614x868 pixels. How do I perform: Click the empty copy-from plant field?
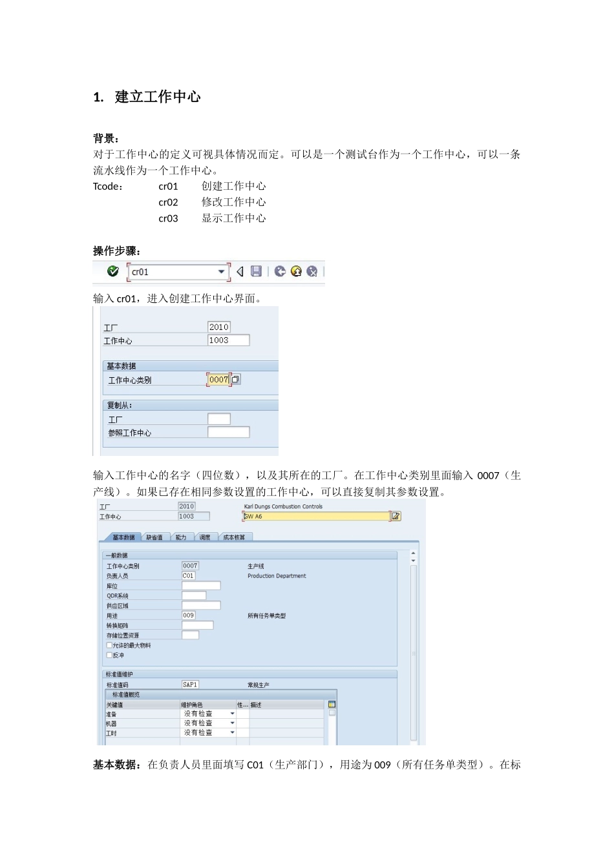coord(219,419)
